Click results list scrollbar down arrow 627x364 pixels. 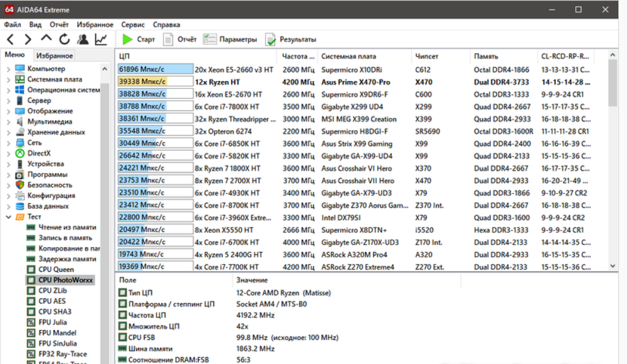pos(613,266)
